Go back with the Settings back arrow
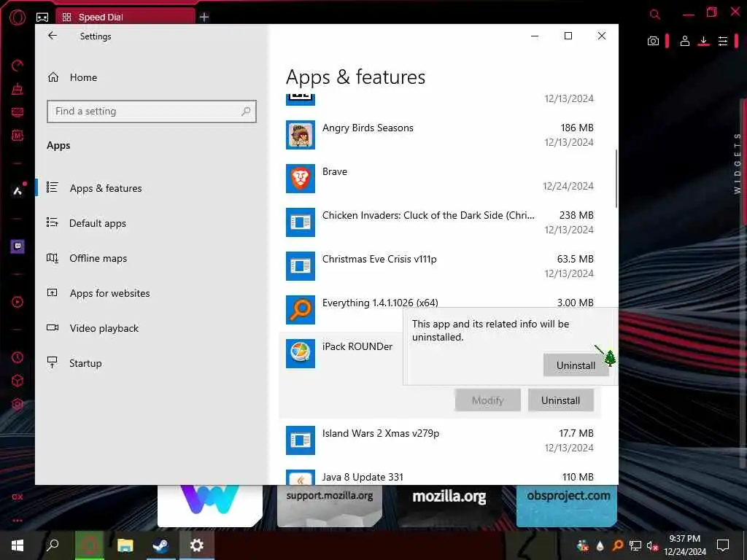 click(53, 36)
